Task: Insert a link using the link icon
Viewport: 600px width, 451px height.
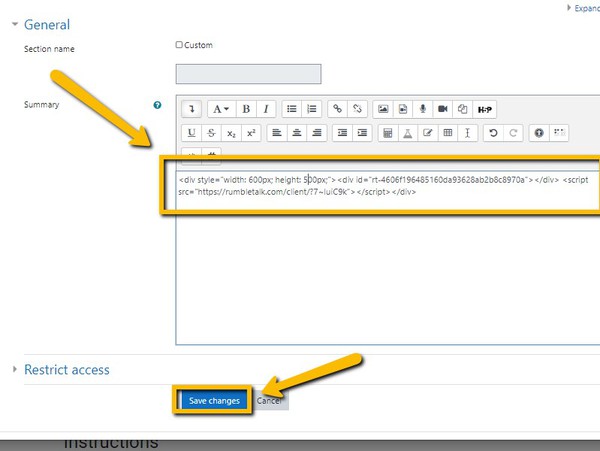Action: click(x=337, y=108)
